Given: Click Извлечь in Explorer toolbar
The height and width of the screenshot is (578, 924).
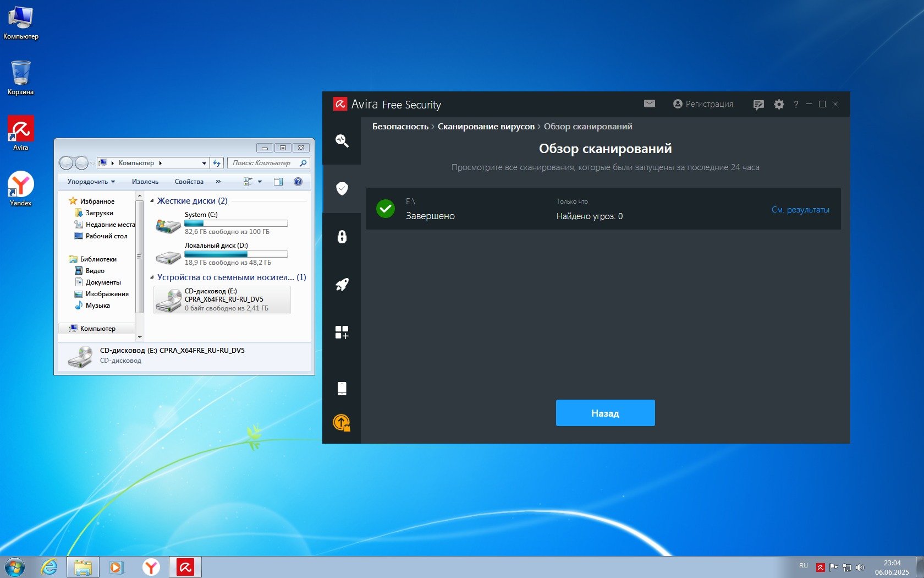Looking at the screenshot, I should 145,182.
